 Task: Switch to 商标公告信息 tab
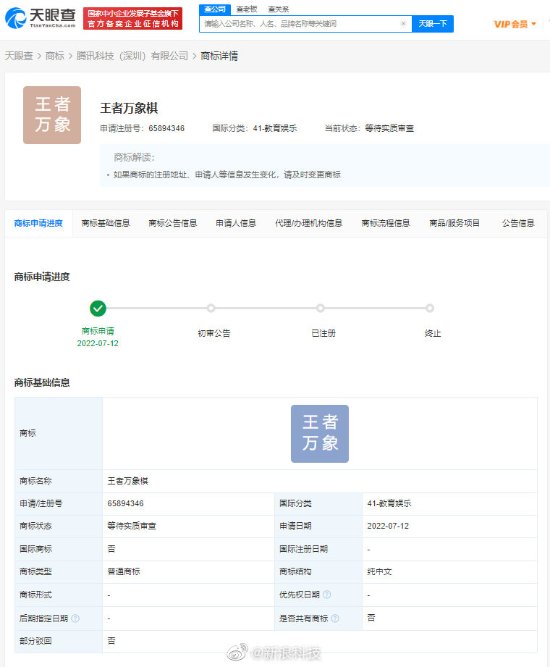(x=173, y=223)
